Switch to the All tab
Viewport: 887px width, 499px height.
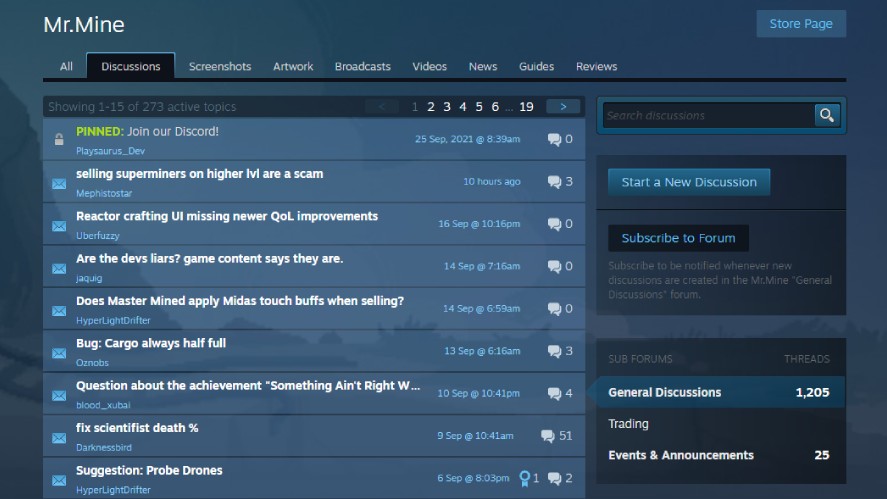pos(66,66)
